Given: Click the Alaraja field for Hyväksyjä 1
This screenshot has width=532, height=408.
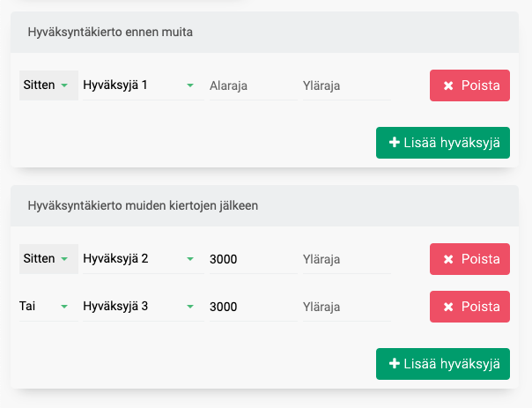Looking at the screenshot, I should coord(252,85).
